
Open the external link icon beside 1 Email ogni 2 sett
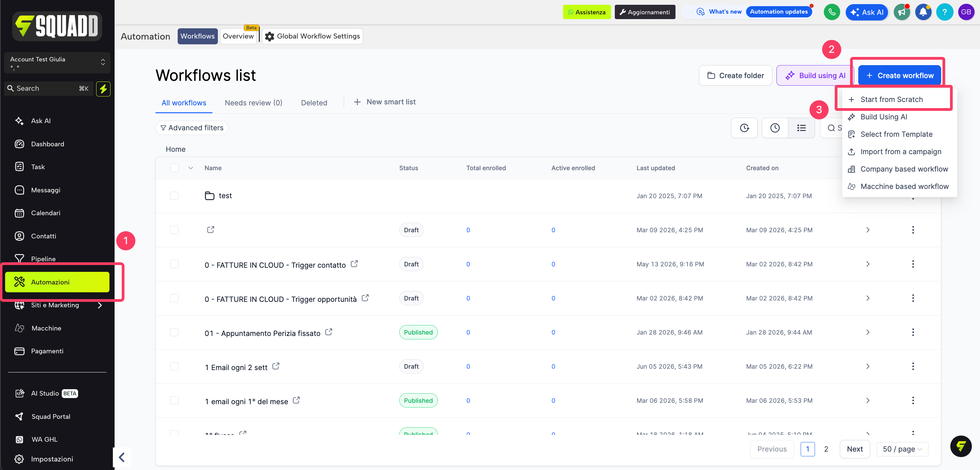[x=276, y=366]
